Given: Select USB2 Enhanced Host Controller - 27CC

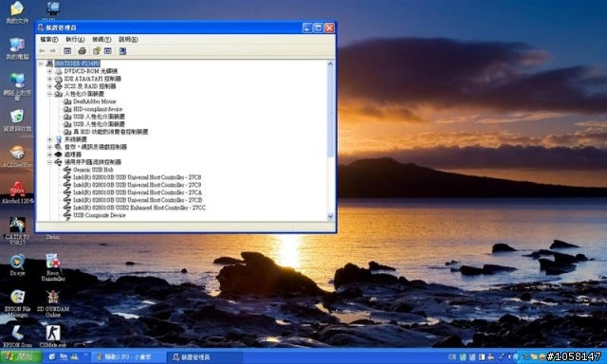Looking at the screenshot, I should [139, 208].
